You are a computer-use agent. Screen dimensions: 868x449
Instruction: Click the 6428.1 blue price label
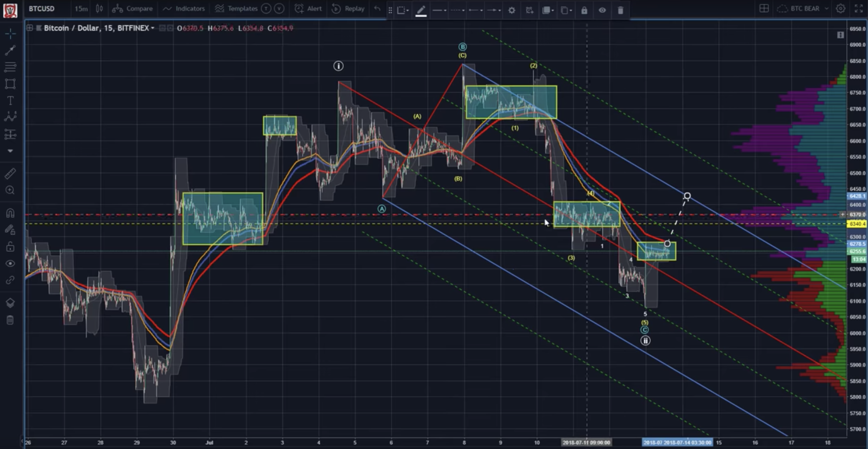857,196
